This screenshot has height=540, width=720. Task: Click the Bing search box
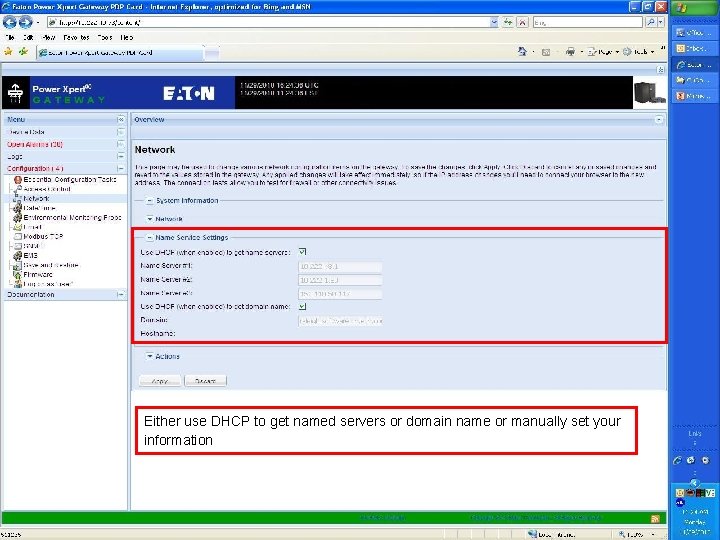(x=588, y=22)
